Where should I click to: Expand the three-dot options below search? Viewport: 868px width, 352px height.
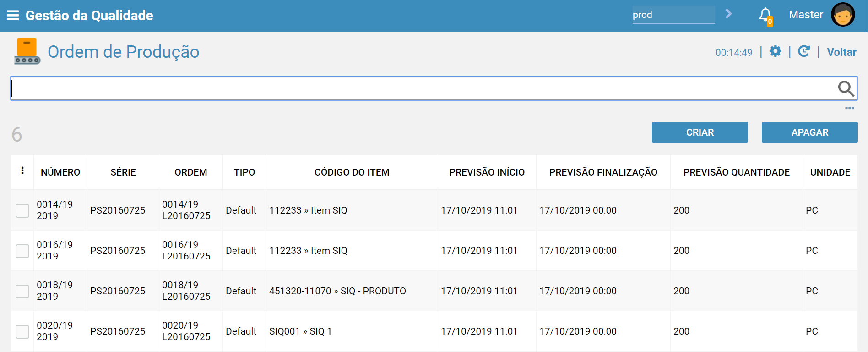[x=850, y=108]
